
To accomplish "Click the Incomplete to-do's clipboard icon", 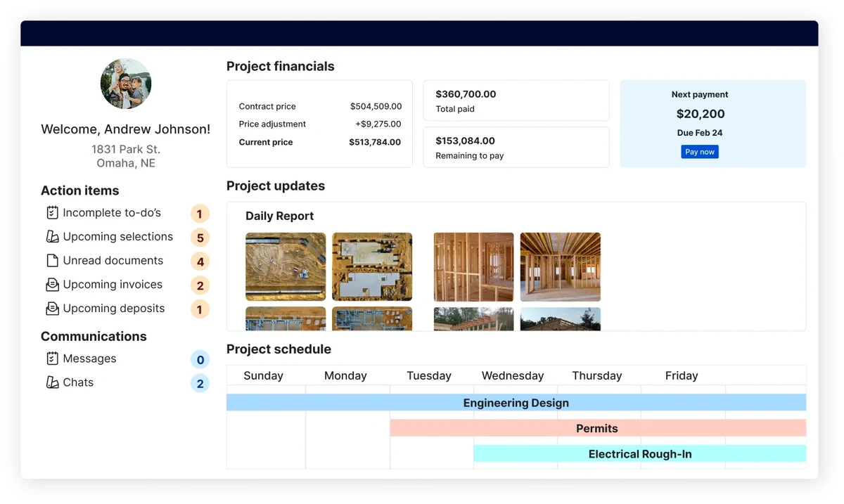I will [52, 212].
